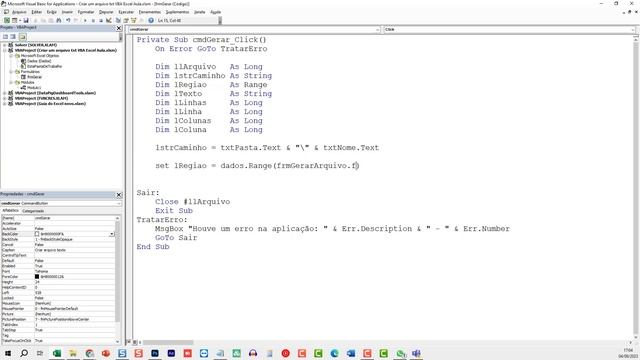Click the ForeColor black color swatch
This screenshot has height=360, width=640.
click(x=37, y=276)
